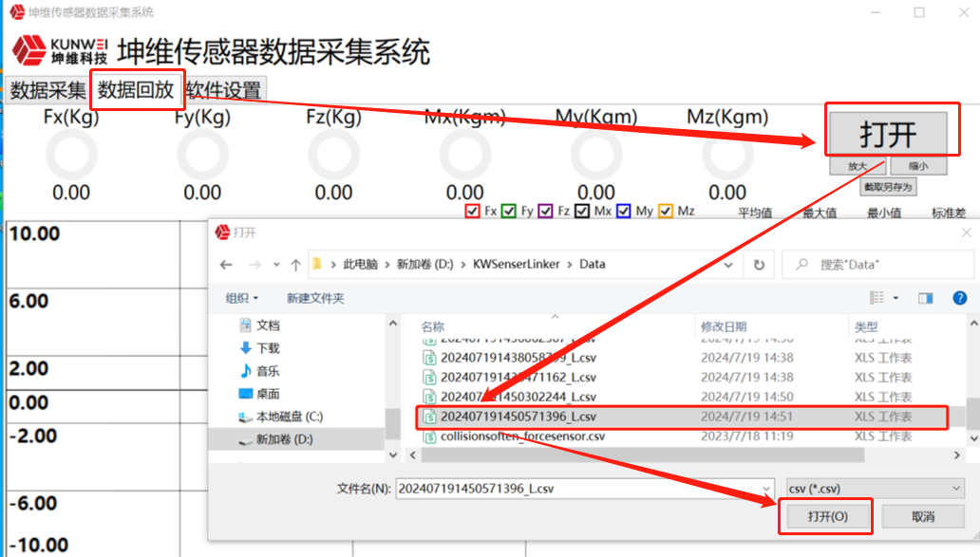Click the back arrow in file dialog
The height and width of the screenshot is (557, 980).
226,265
